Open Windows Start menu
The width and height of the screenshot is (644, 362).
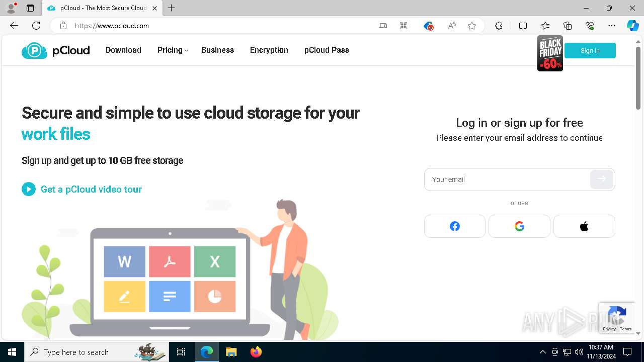point(12,352)
